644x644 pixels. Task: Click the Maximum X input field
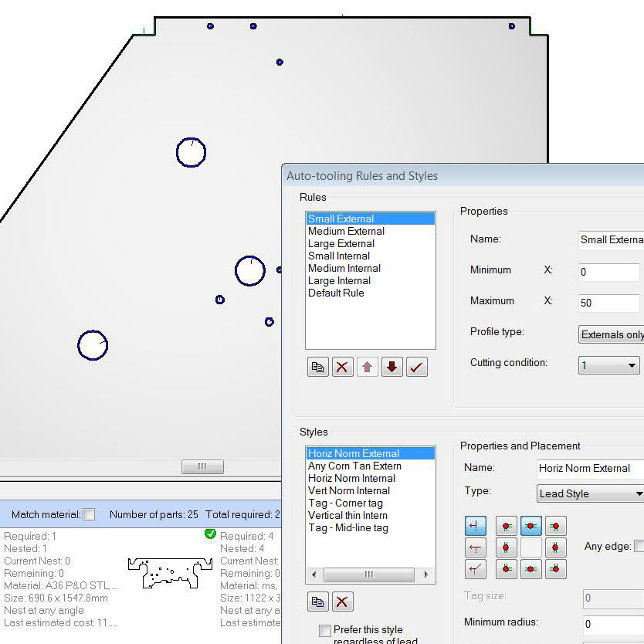pyautogui.click(x=610, y=303)
